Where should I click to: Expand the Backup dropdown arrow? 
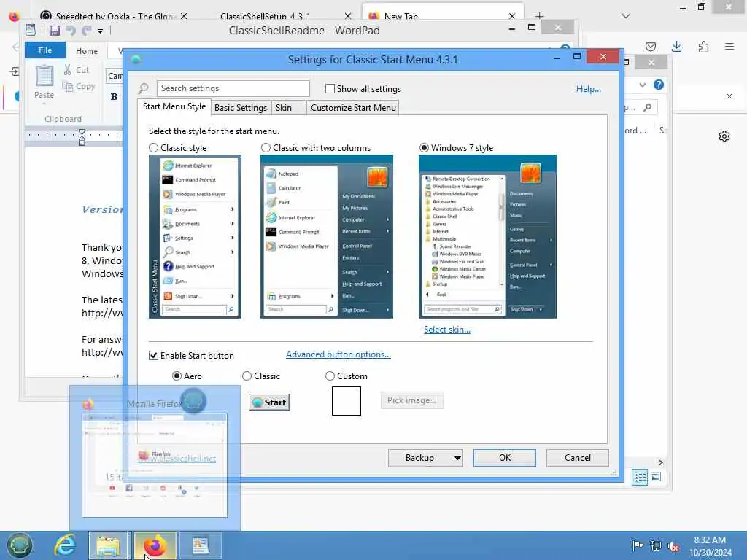tap(457, 458)
